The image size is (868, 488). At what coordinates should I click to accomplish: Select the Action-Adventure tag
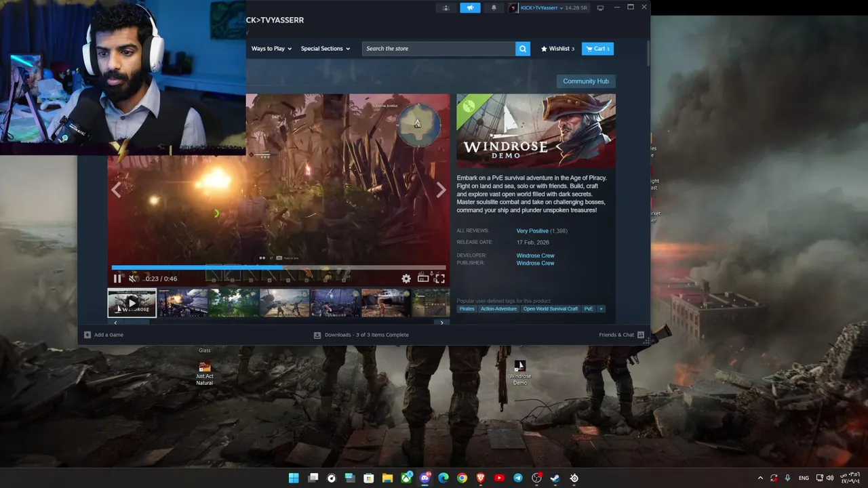[499, 309]
